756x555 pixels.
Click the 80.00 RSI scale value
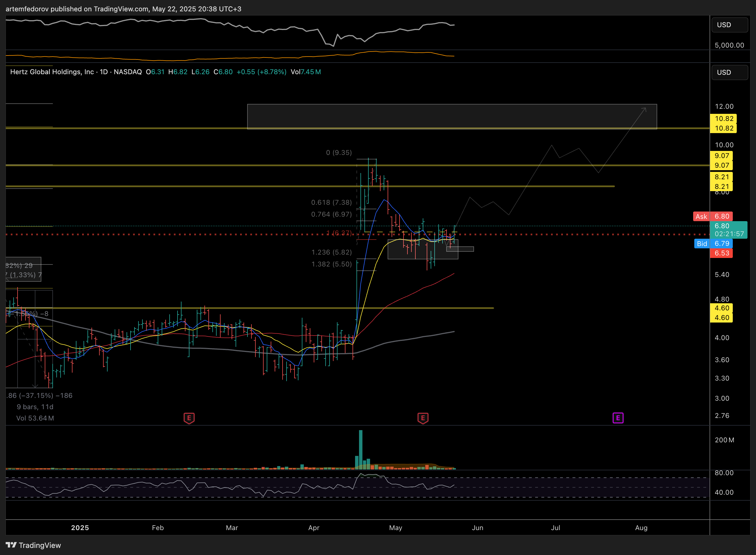[724, 473]
